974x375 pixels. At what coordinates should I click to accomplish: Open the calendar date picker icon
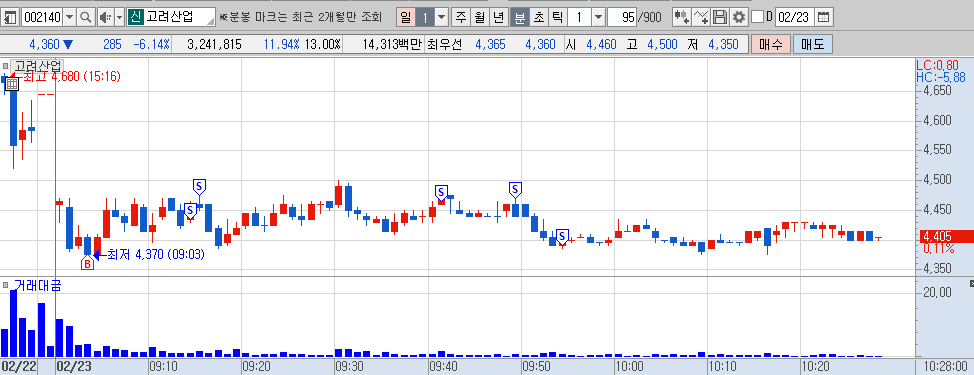(x=824, y=17)
